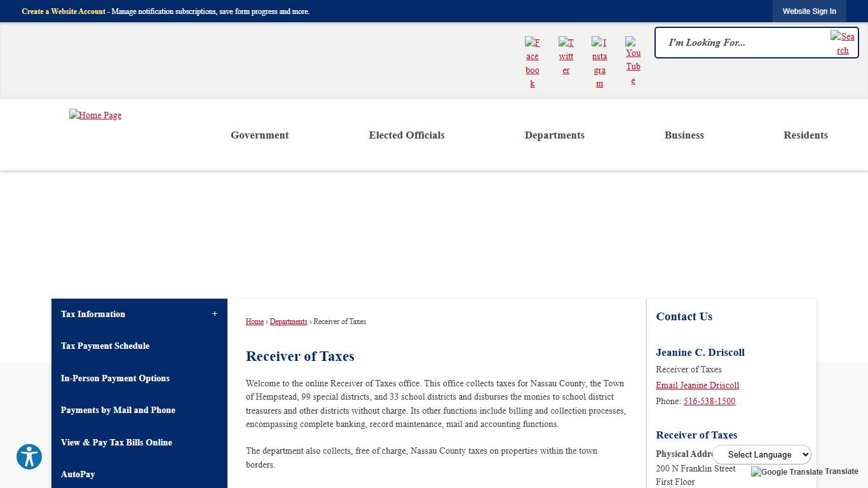
Task: Open the Residents navigation menu
Action: pos(805,135)
